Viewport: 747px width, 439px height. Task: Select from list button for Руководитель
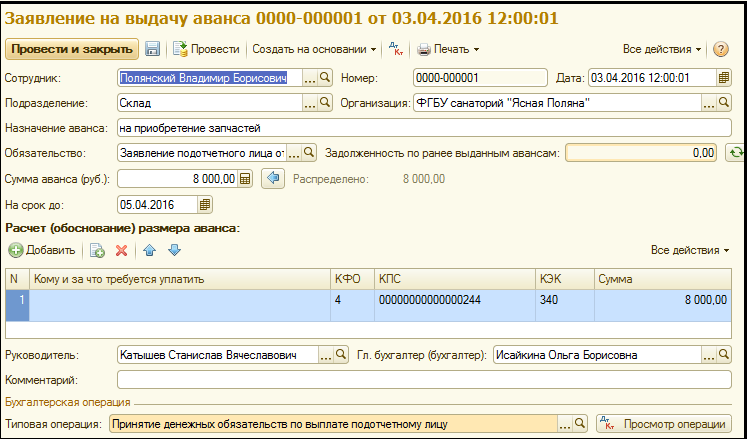click(x=325, y=355)
